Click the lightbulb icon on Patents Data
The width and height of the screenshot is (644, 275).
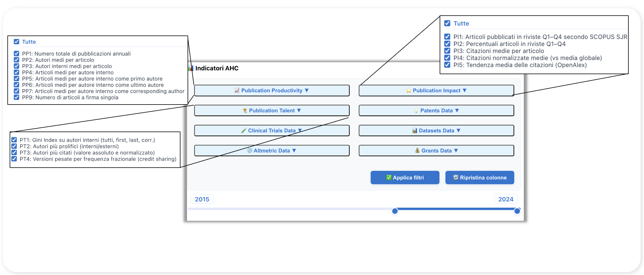(x=416, y=111)
